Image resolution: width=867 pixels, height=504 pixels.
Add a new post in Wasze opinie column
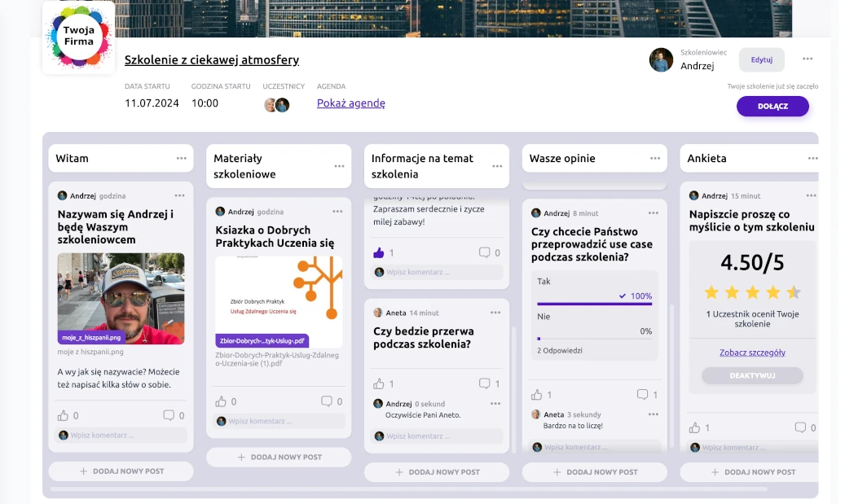594,472
